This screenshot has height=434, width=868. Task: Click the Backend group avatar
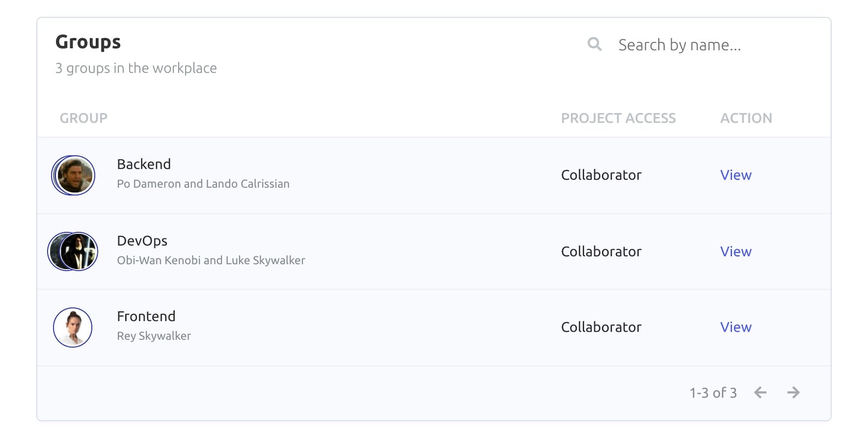(x=74, y=175)
